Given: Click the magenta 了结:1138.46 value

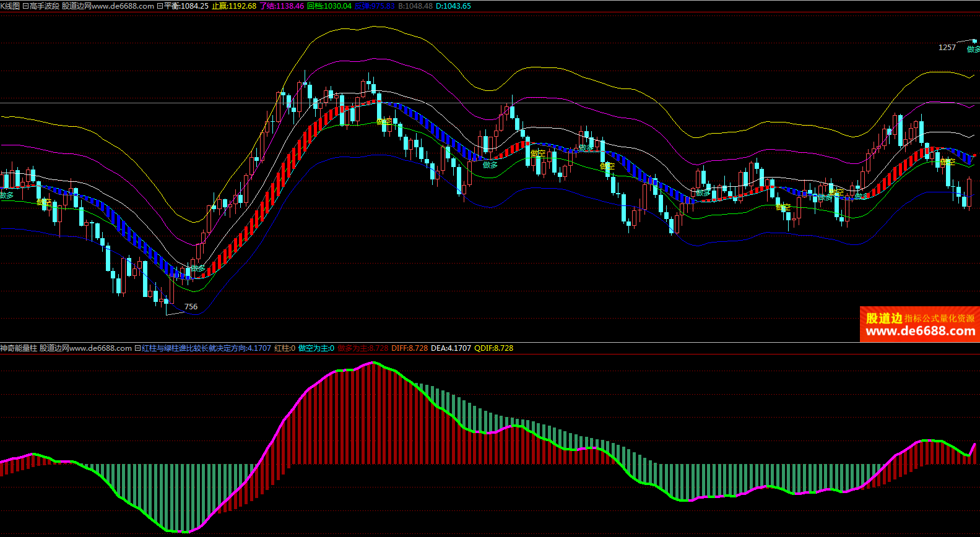Looking at the screenshot, I should pyautogui.click(x=282, y=6).
